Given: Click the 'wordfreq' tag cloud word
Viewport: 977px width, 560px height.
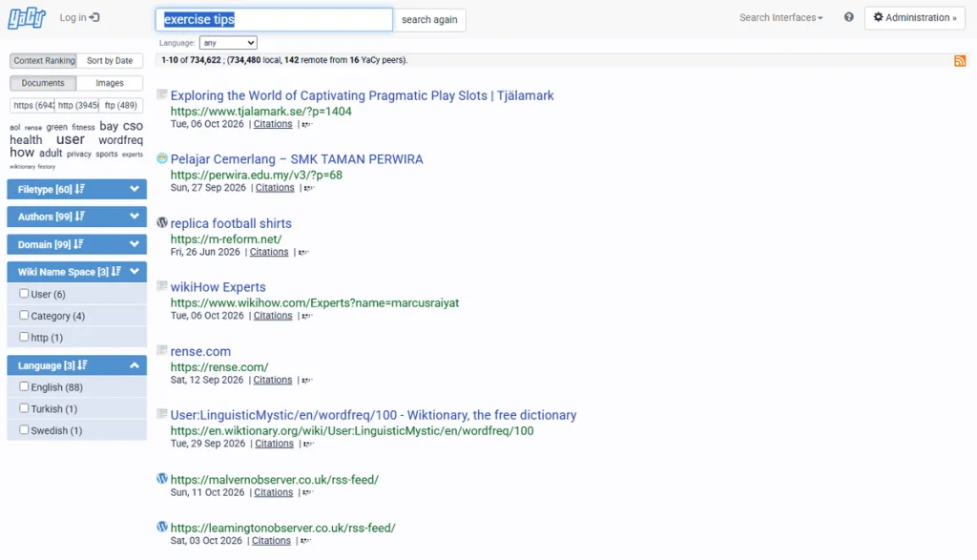Looking at the screenshot, I should (x=120, y=140).
